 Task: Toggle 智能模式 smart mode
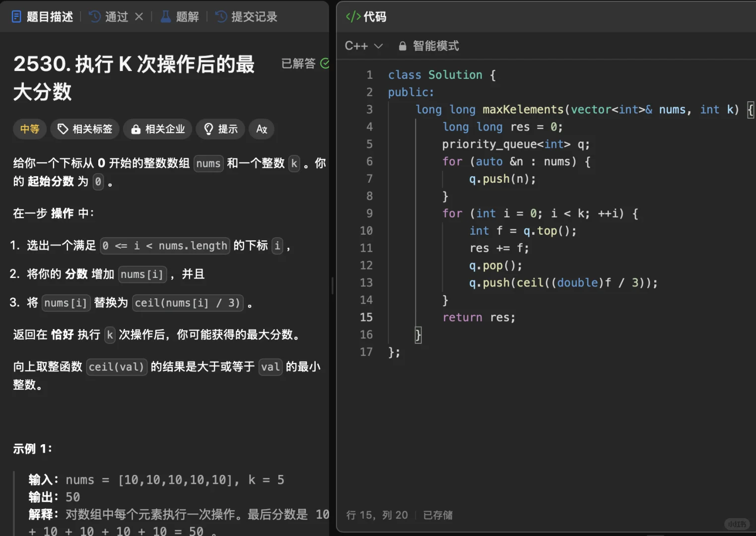click(x=429, y=46)
